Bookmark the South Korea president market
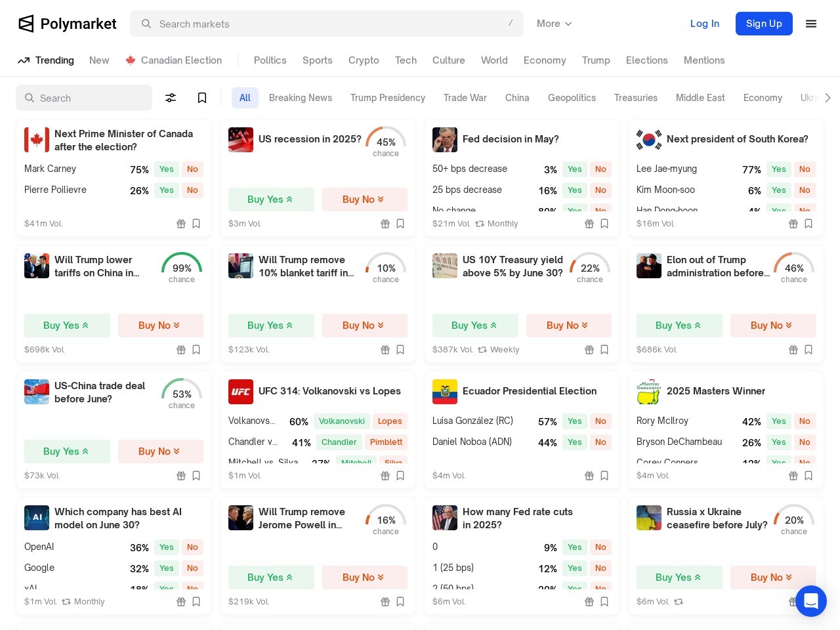 (x=808, y=224)
